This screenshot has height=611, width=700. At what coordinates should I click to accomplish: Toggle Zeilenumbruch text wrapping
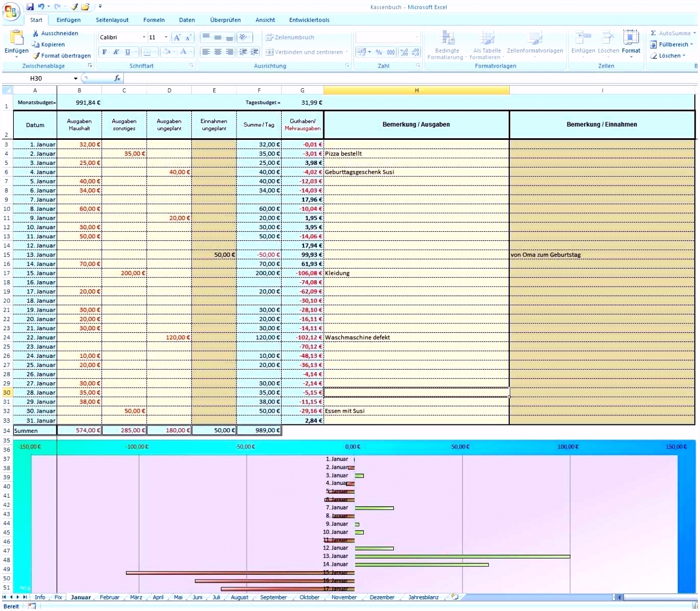click(290, 37)
